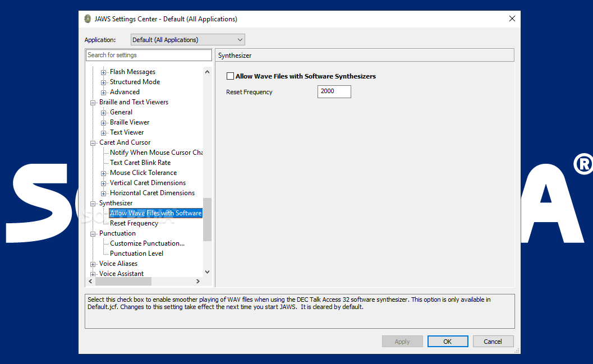
Task: Expand the Braille Viewer node
Action: tap(103, 123)
